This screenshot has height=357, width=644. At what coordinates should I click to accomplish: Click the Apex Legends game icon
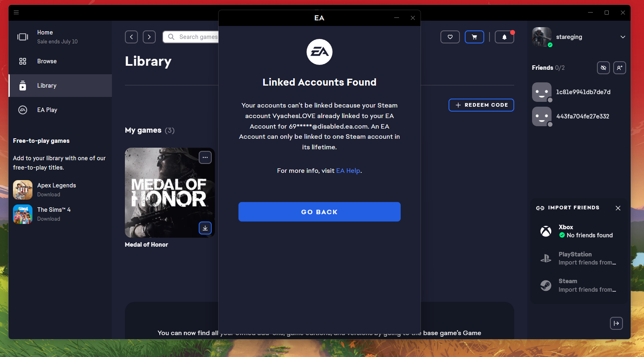(23, 190)
